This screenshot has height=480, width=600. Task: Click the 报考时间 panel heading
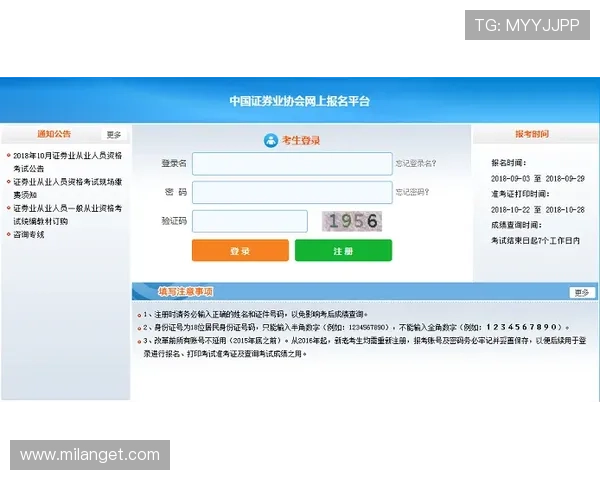click(532, 134)
